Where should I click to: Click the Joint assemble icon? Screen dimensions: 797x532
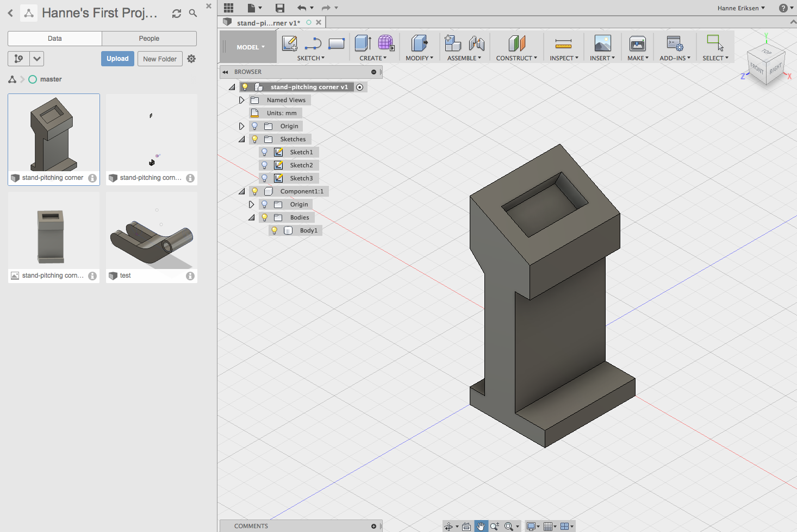coord(476,43)
